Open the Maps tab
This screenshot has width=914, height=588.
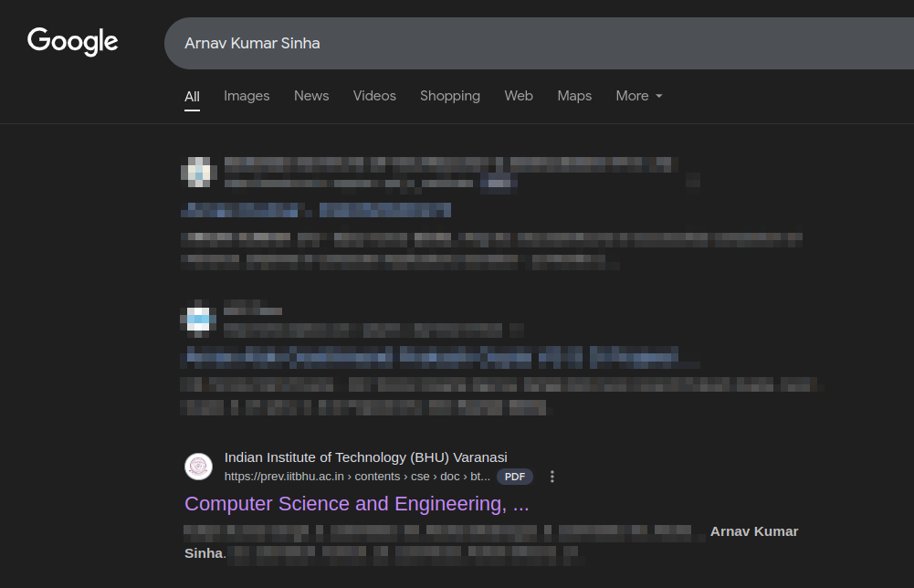coord(574,96)
